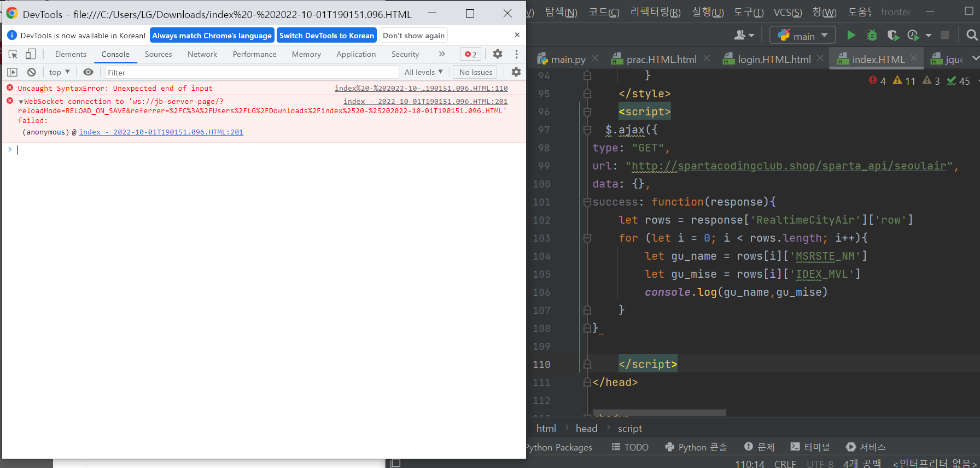Open console settings gear beside No Issues
The height and width of the screenshot is (468, 980).
tap(516, 72)
